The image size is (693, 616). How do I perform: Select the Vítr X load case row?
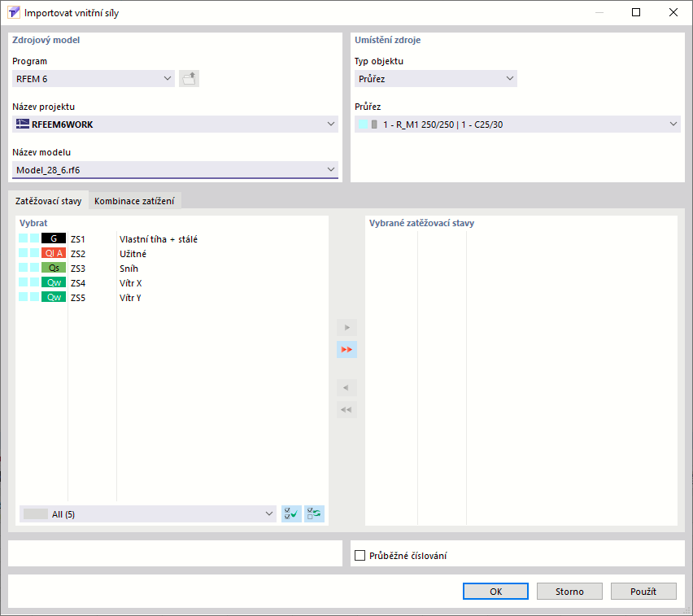[172, 283]
